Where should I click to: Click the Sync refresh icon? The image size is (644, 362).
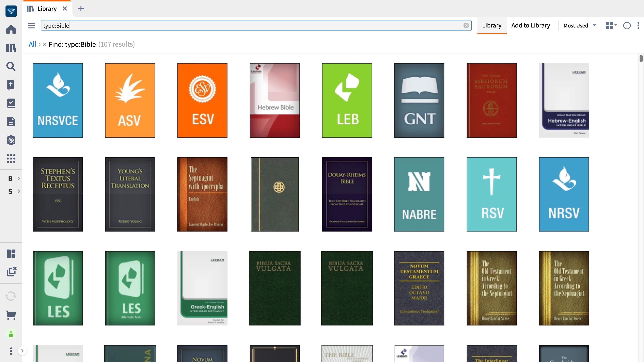[11, 296]
